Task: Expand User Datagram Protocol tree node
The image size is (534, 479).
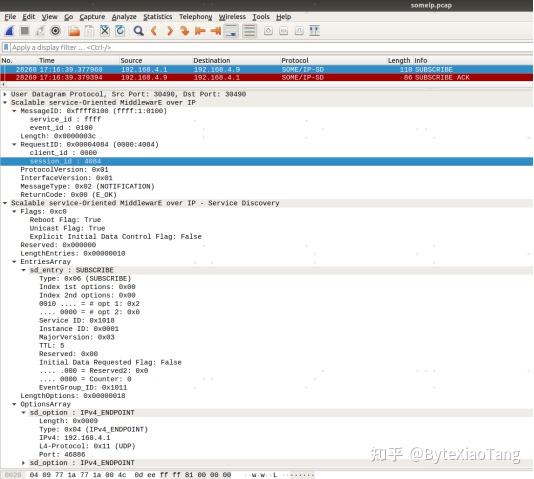Action: 5,94
